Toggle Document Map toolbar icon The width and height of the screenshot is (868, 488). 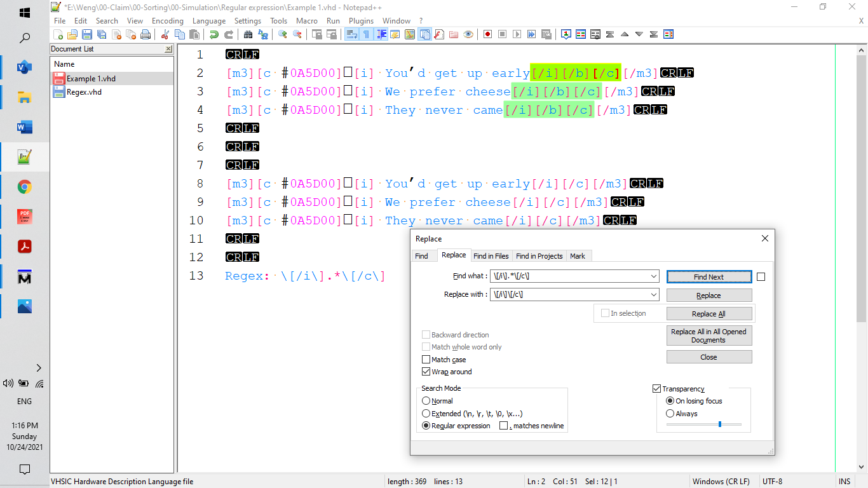409,34
